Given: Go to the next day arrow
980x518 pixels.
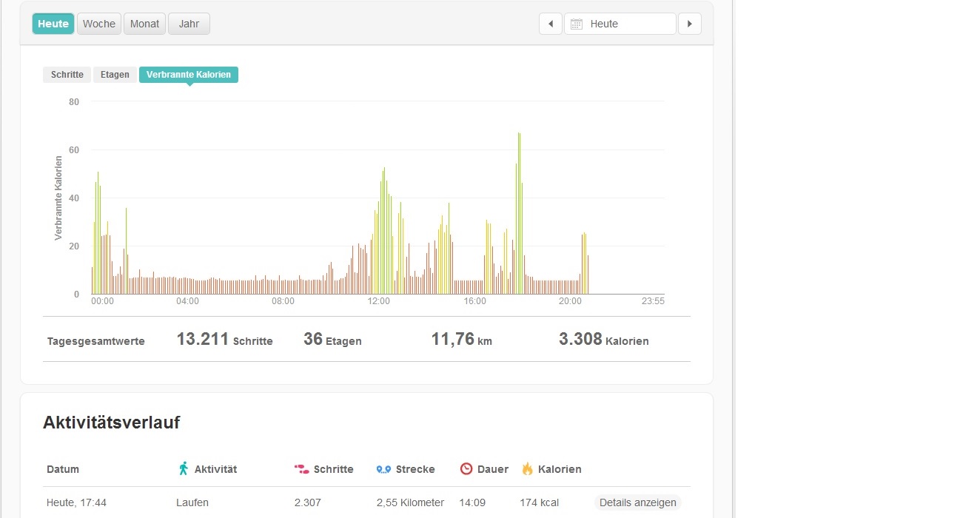Looking at the screenshot, I should (x=690, y=24).
